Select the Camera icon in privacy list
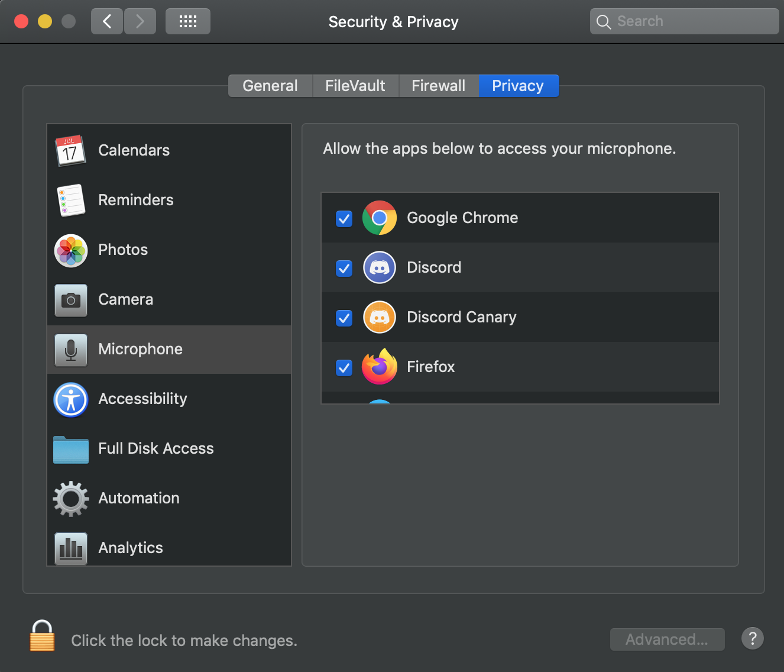The image size is (784, 672). click(71, 300)
